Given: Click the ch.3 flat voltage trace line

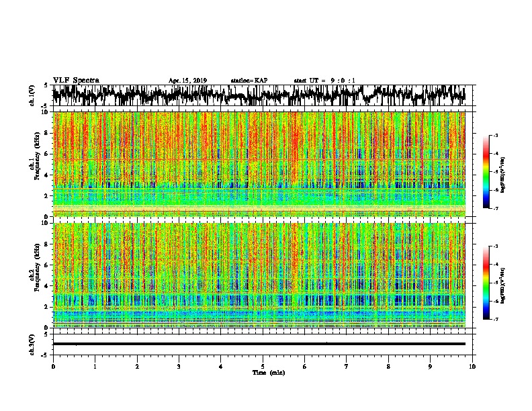Looking at the screenshot, I should click(259, 344).
